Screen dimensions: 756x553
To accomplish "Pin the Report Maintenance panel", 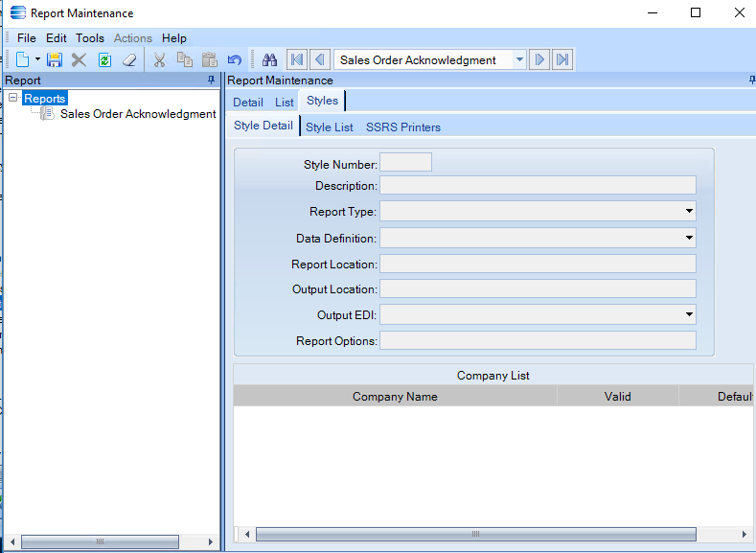I will click(x=752, y=81).
